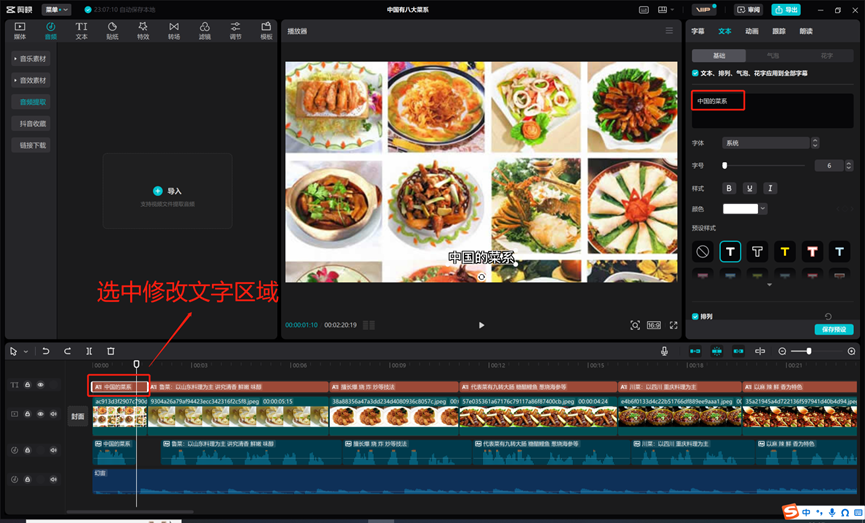Click the 导入 import button
Image resolution: width=865 pixels, height=523 pixels.
click(x=167, y=191)
